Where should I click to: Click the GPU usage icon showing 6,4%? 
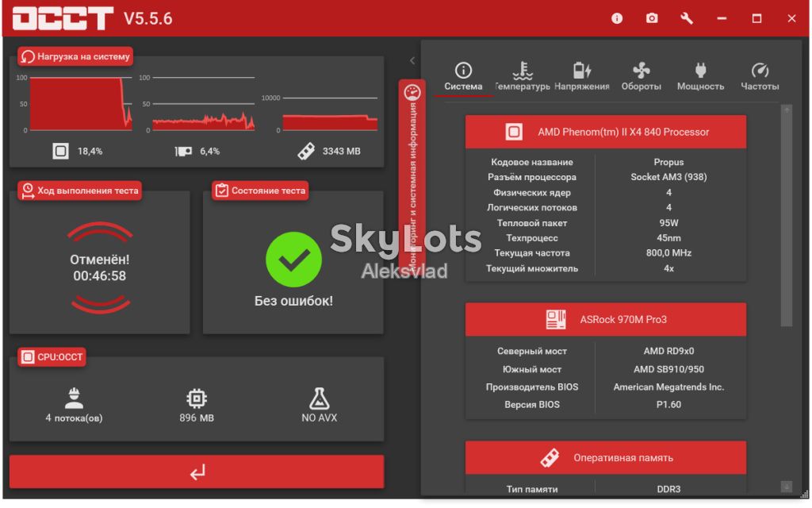183,151
